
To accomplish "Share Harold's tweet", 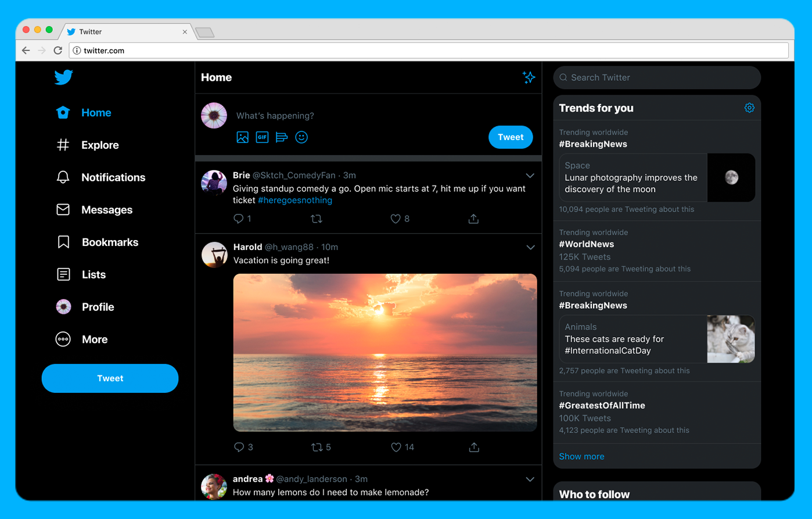I will coord(474,447).
